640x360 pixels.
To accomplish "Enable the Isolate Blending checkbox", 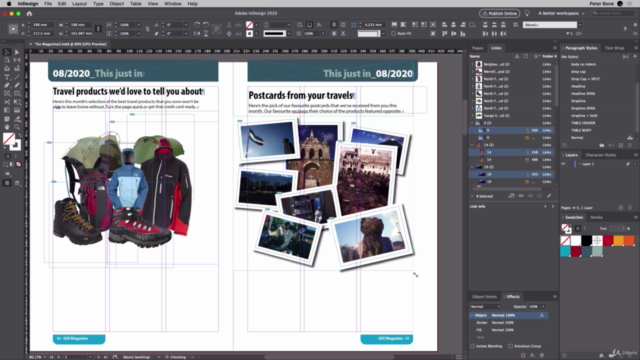I will [472, 346].
